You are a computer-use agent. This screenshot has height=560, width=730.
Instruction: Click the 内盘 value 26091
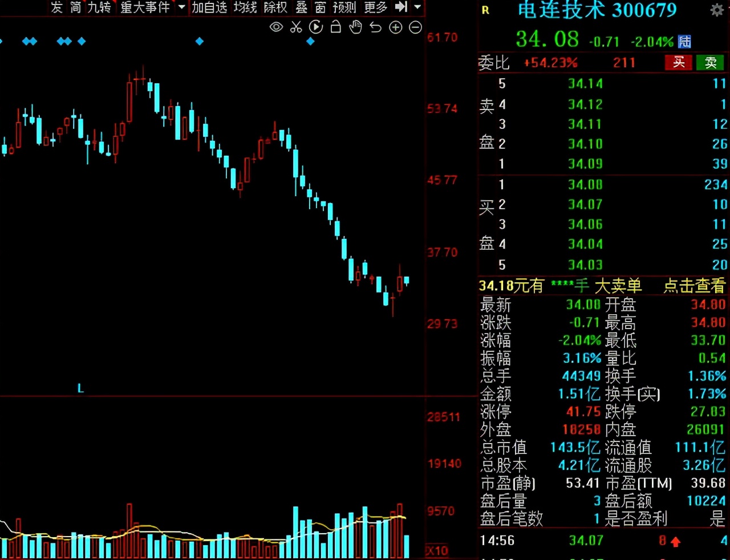click(x=706, y=429)
